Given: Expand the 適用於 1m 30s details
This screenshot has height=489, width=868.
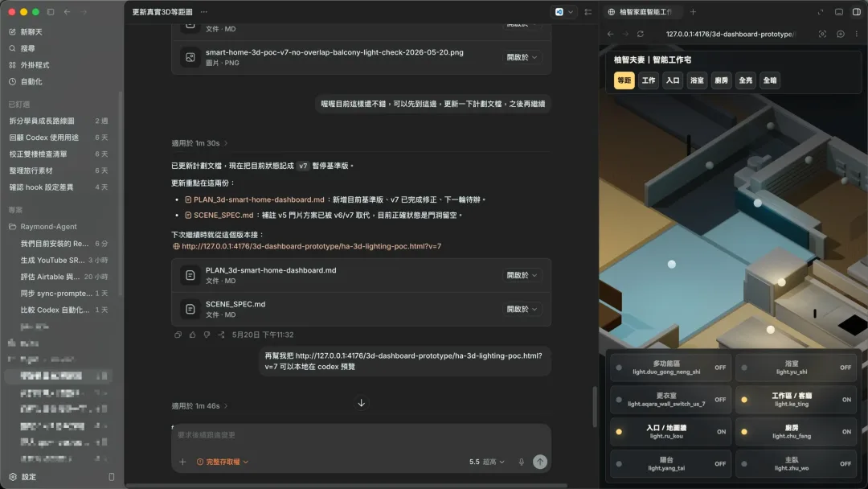Looking at the screenshot, I should [x=199, y=143].
